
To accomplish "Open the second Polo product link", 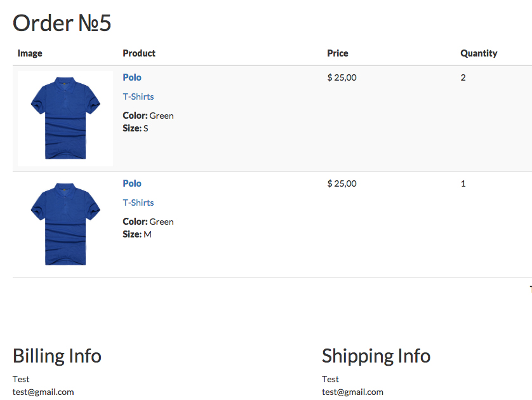I will (x=132, y=183).
